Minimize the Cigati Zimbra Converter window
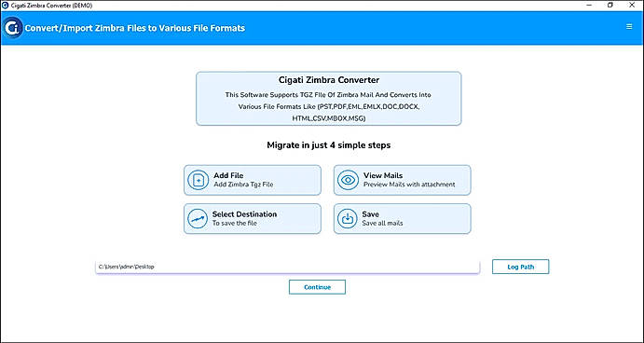Screen dimensions: 644x343 point(588,5)
